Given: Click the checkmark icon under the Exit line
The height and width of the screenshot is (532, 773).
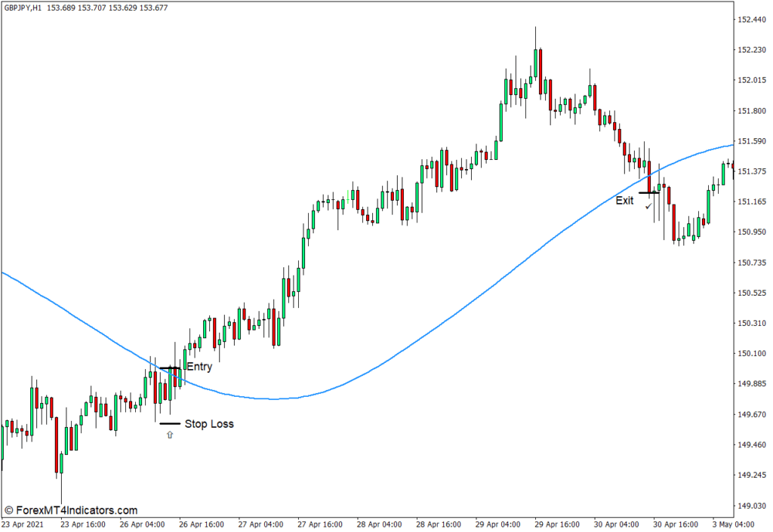Looking at the screenshot, I should [x=648, y=205].
